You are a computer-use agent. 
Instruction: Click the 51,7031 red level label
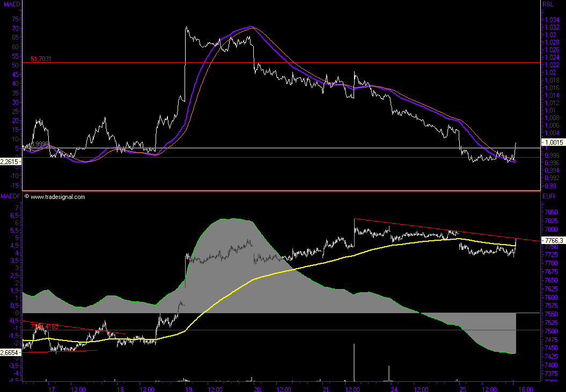point(41,59)
